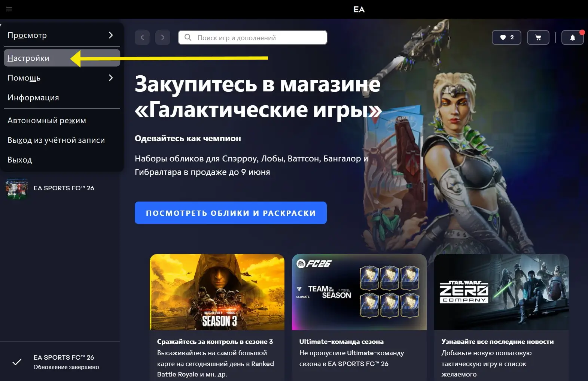Go forward with the right arrow button
Image resolution: width=588 pixels, height=381 pixels.
[163, 37]
